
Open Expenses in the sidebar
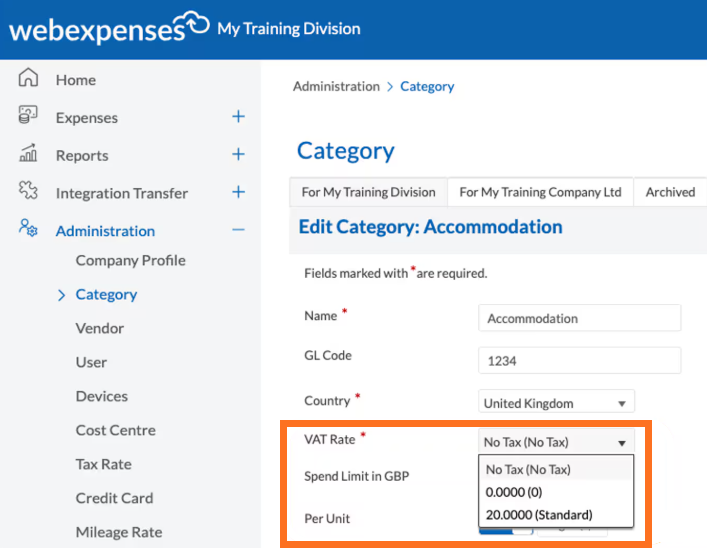click(x=87, y=118)
